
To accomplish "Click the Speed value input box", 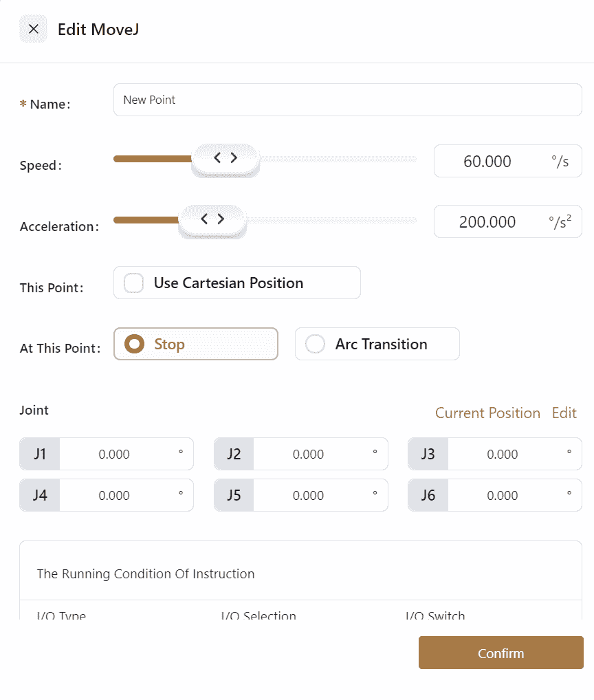I will [x=487, y=162].
